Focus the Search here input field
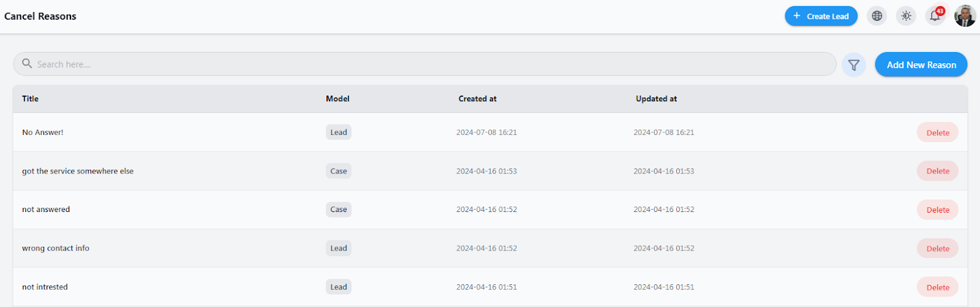Viewport: 980px width, 307px height. pyautogui.click(x=424, y=64)
